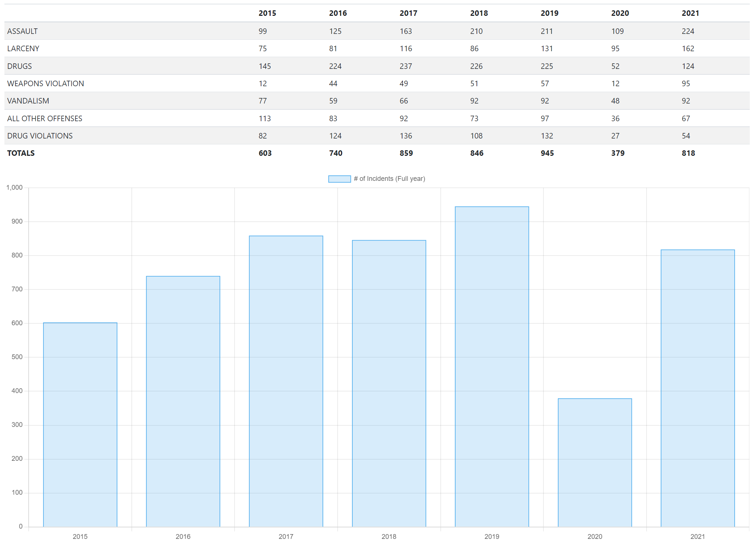Screen dimensions: 756x547
Task: Click the 2016 incidents bar
Action: 183,401
